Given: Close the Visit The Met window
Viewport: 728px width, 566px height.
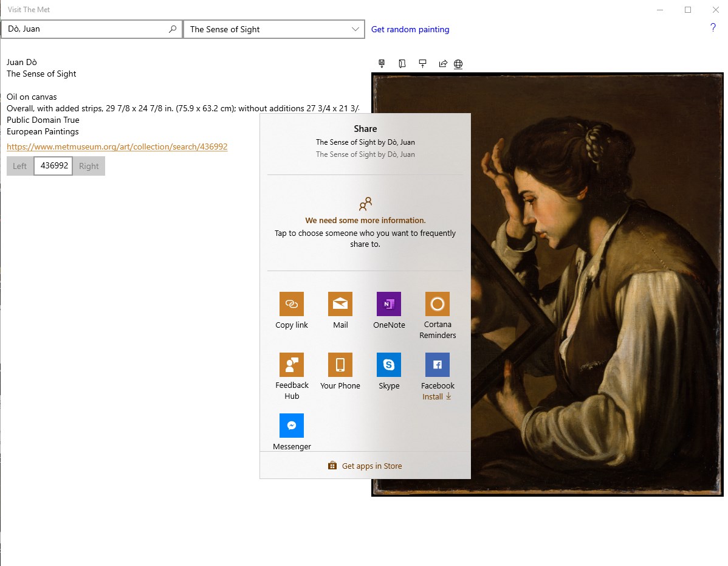Looking at the screenshot, I should pyautogui.click(x=715, y=10).
